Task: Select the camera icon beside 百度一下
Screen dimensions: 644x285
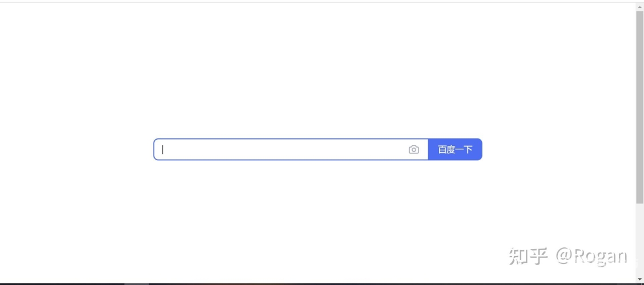Action: tap(414, 149)
